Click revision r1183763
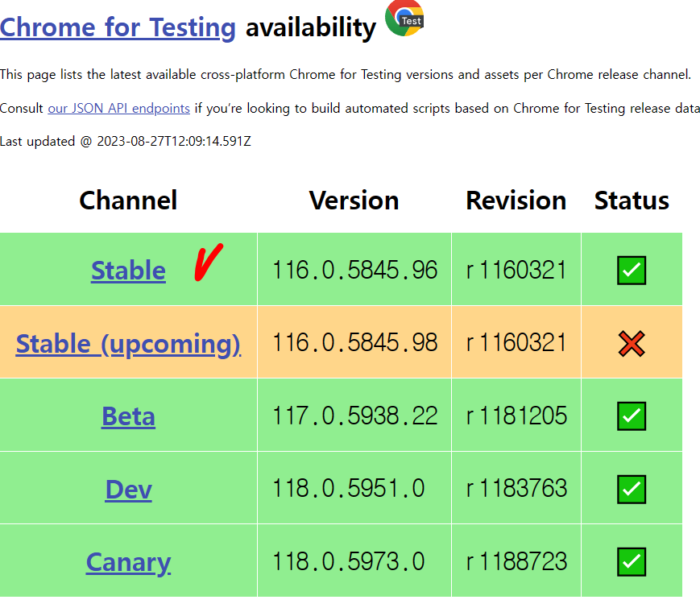Image resolution: width=700 pixels, height=608 pixels. tap(516, 488)
